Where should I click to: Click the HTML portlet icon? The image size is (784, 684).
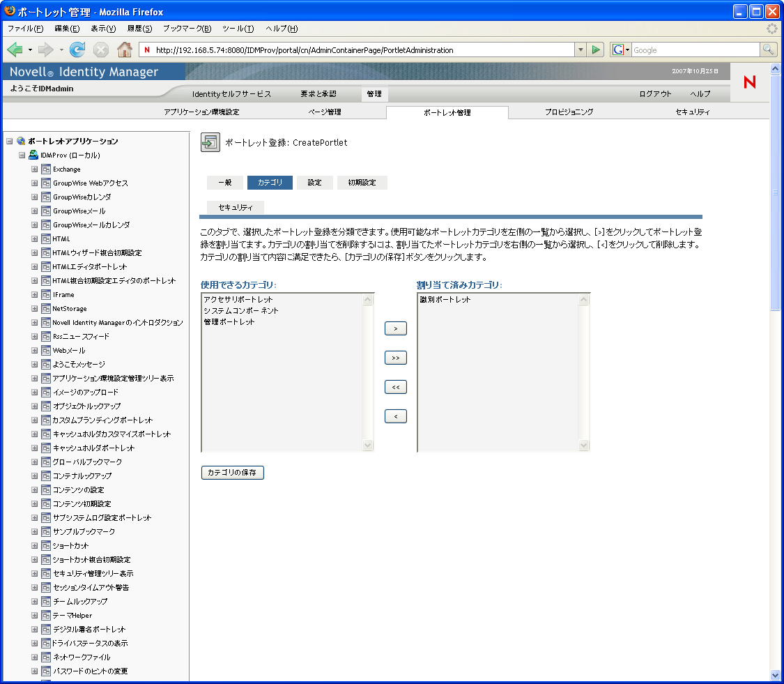point(46,238)
